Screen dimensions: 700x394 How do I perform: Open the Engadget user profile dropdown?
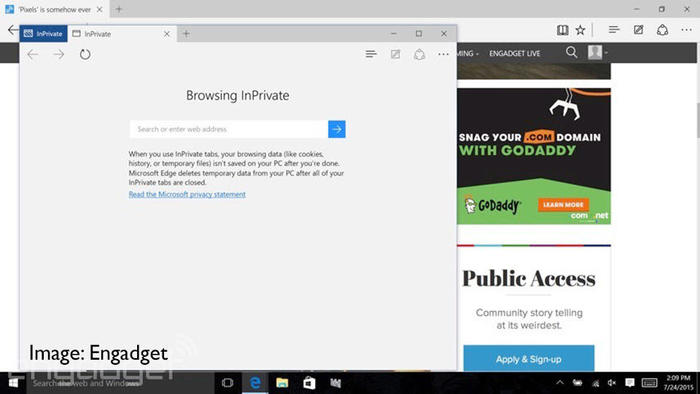598,52
